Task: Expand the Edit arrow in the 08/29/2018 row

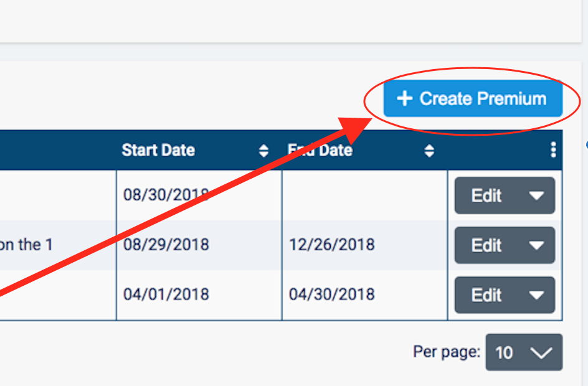Action: point(536,245)
